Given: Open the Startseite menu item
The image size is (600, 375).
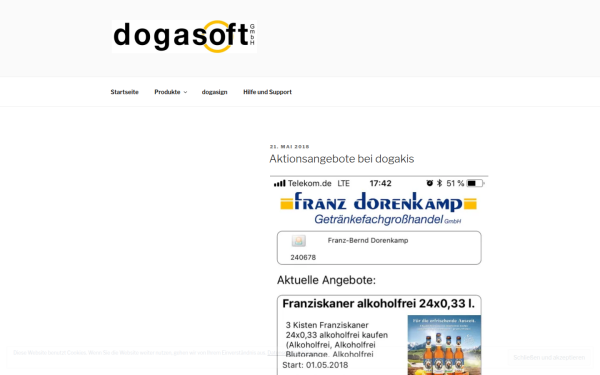Looking at the screenshot, I should [x=124, y=92].
